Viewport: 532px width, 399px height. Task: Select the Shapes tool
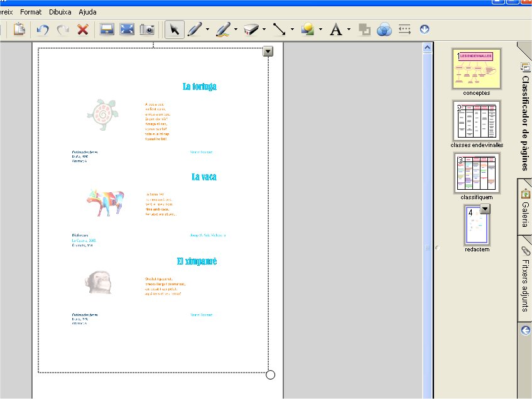tap(308, 30)
